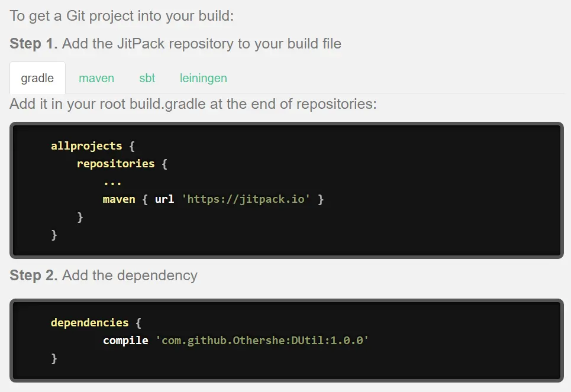
Task: Click the "To get a Git project" heading
Action: point(122,16)
